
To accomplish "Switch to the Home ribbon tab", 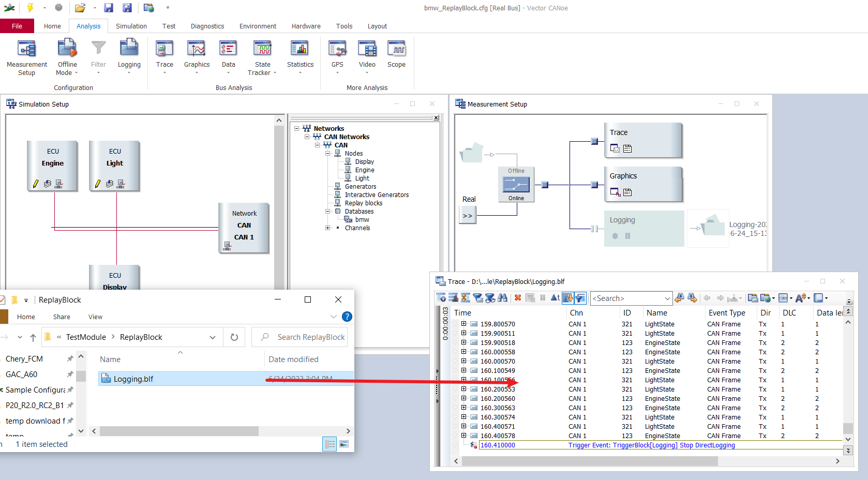I will (52, 26).
